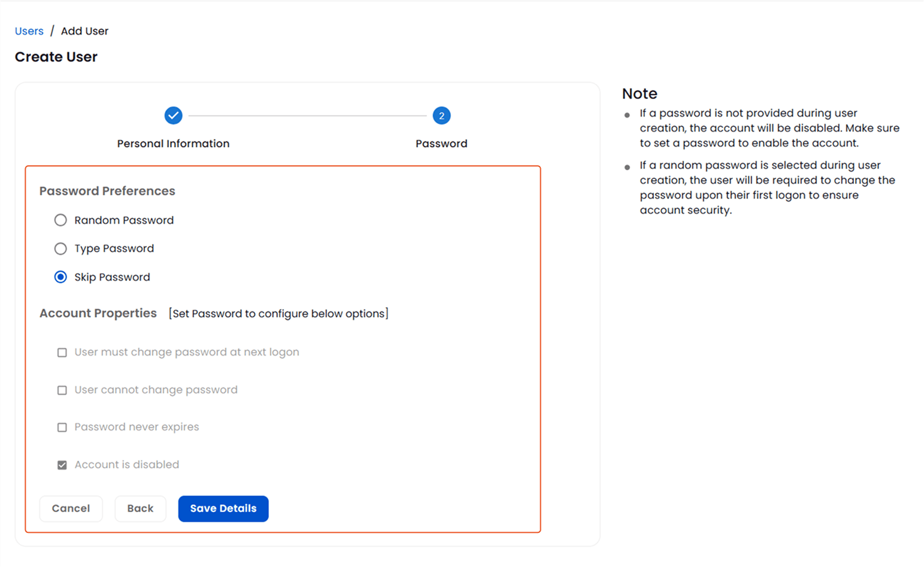Click the completed checkmark on Personal Information step
Screen dimensions: 924x567
(173, 115)
